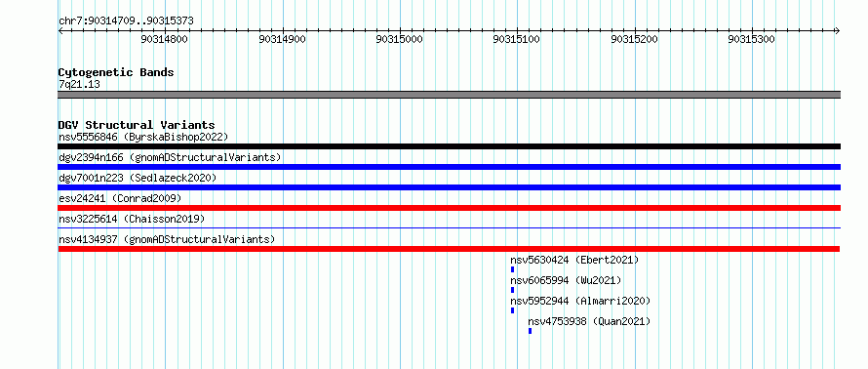Open variant label esv24241 (Conrad2009)
The image size is (868, 369).
(x=120, y=198)
